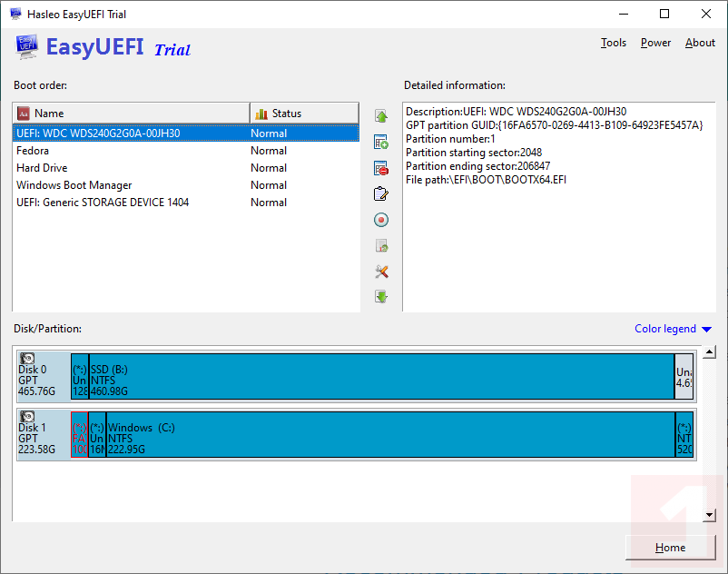Image resolution: width=728 pixels, height=574 pixels.
Task: Select the SSD (B:) NTFS partition
Action: pyautogui.click(x=381, y=376)
